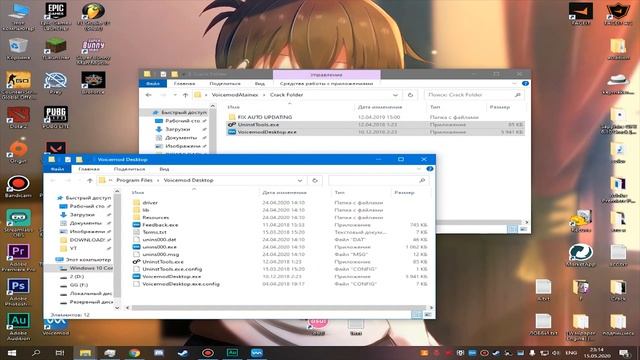The width and height of the screenshot is (640, 360).
Task: Click ENG language indicator in system tray
Action: tap(571, 353)
